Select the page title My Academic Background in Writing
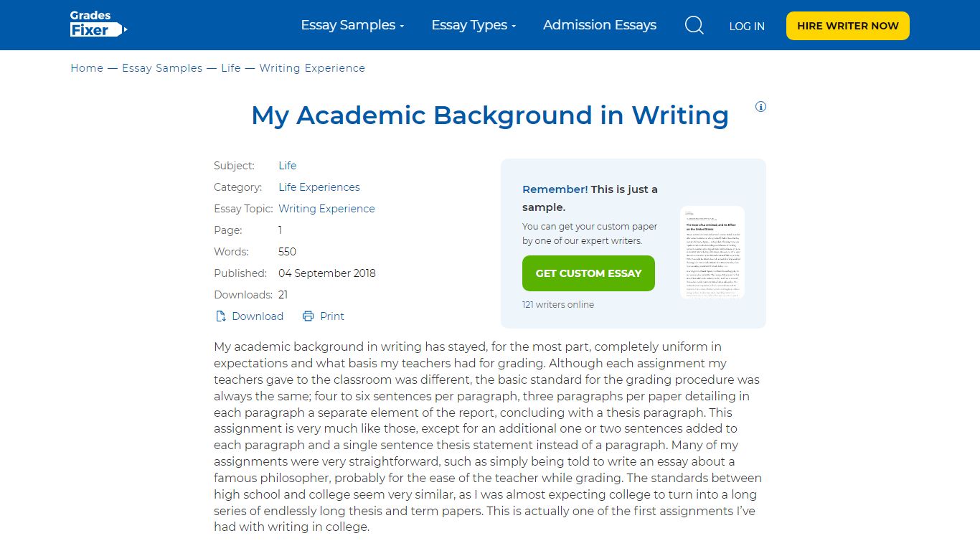This screenshot has width=980, height=551. 490,116
